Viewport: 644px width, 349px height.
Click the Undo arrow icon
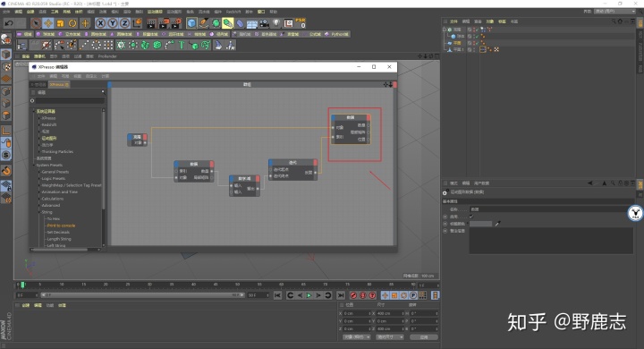(9, 23)
